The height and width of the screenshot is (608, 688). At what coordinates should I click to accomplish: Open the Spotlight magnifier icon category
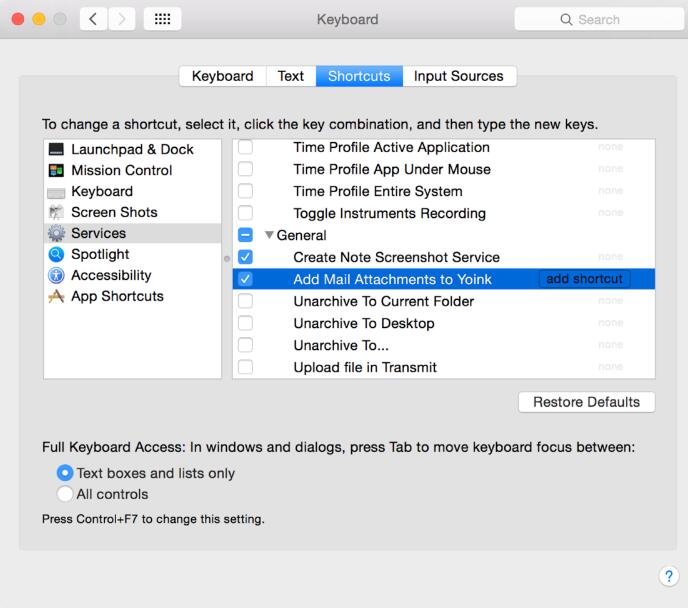tap(56, 254)
